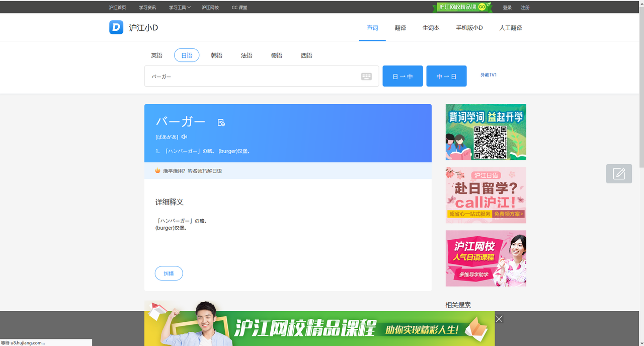The height and width of the screenshot is (346, 644).
Task: Play pronunciation speaker icon beside ばあがあ
Action: pos(185,137)
